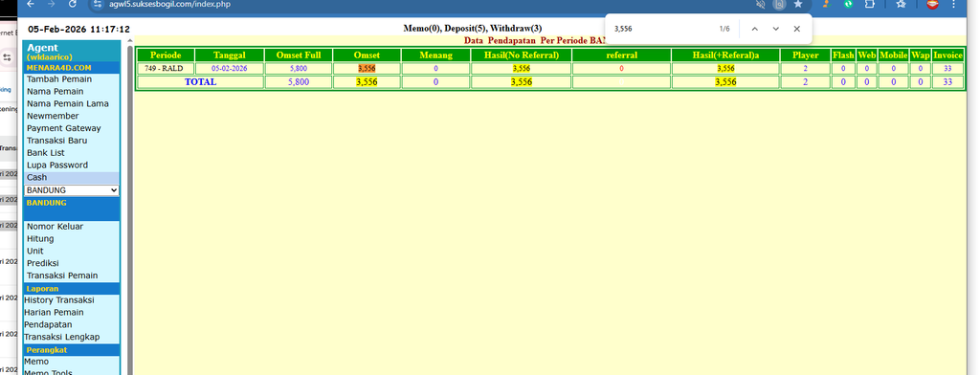Open Nama Pemain Lama menu item
980x375 pixels.
(x=68, y=103)
